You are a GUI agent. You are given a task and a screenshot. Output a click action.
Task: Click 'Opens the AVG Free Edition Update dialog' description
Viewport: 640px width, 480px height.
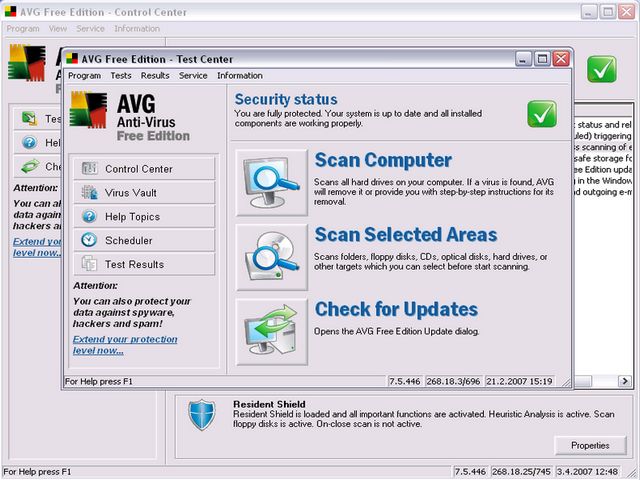click(x=396, y=331)
